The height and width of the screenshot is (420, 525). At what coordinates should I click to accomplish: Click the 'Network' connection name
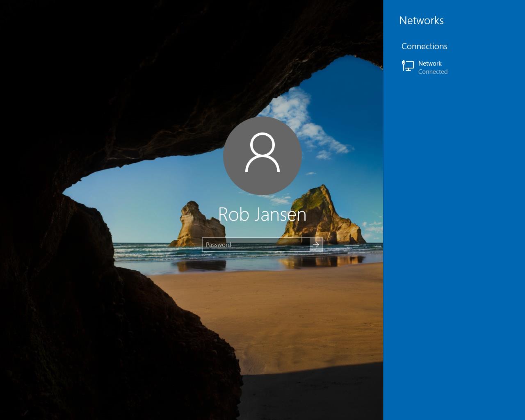click(430, 64)
